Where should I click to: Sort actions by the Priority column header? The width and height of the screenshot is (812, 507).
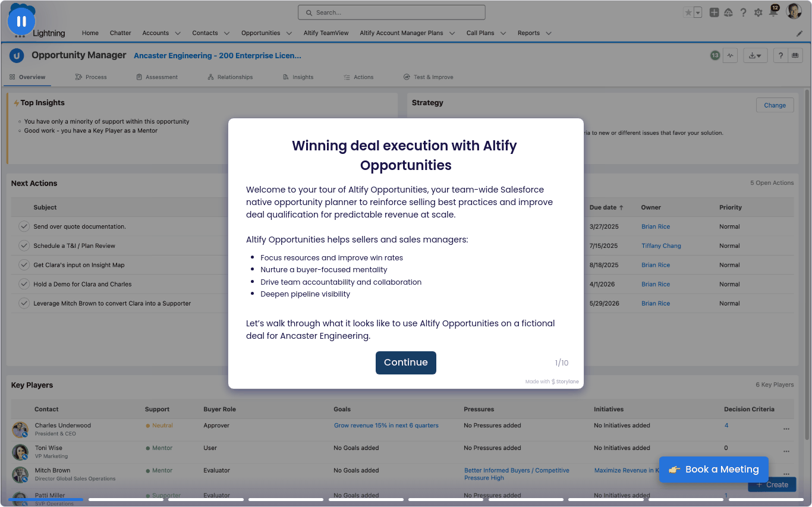731,207
